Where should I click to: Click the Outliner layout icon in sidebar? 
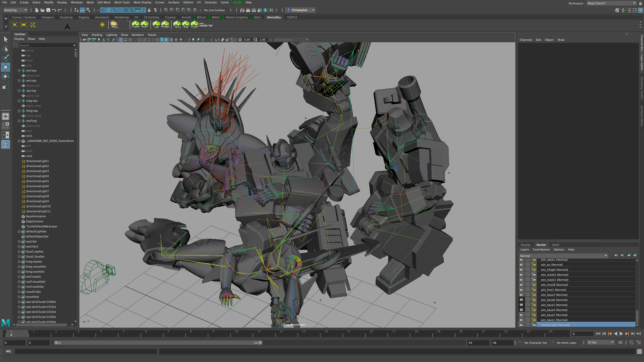click(5, 144)
